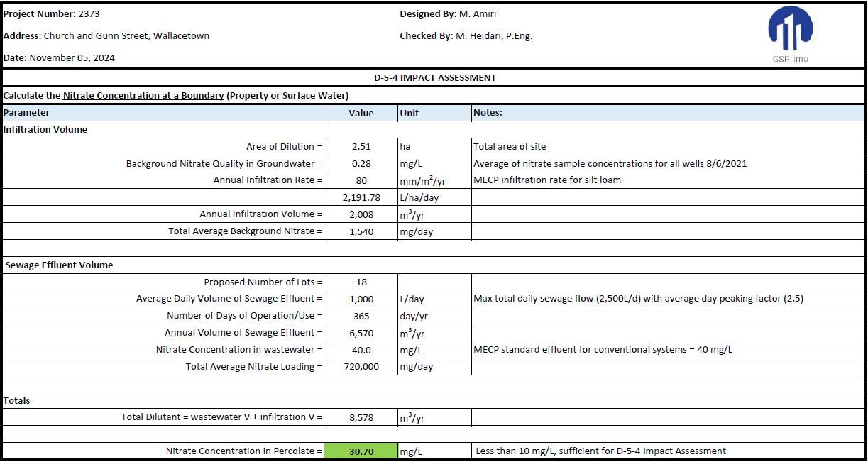Select the MECP infiltration rate for silt loam note
Screen dimensions: 868x462
click(x=546, y=180)
